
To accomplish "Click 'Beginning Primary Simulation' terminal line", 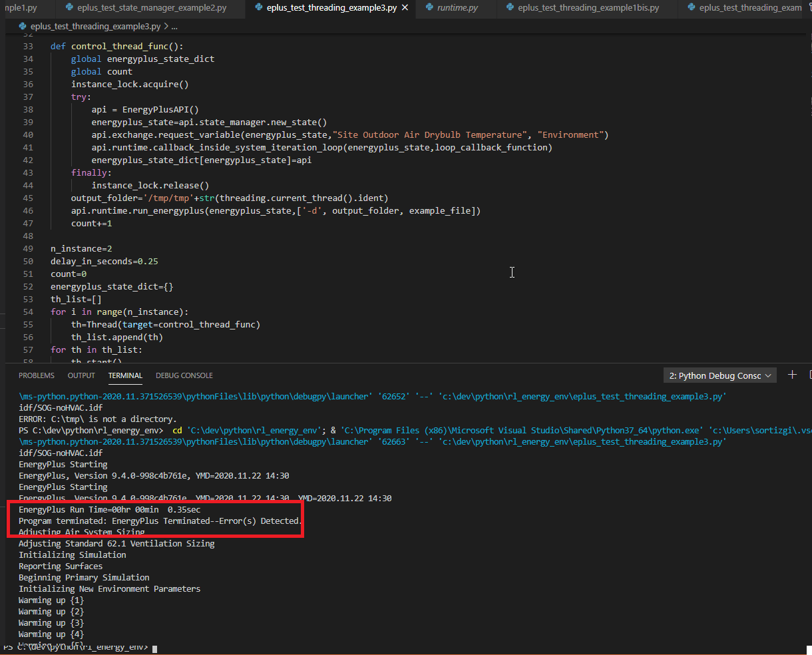I will pyautogui.click(x=84, y=578).
